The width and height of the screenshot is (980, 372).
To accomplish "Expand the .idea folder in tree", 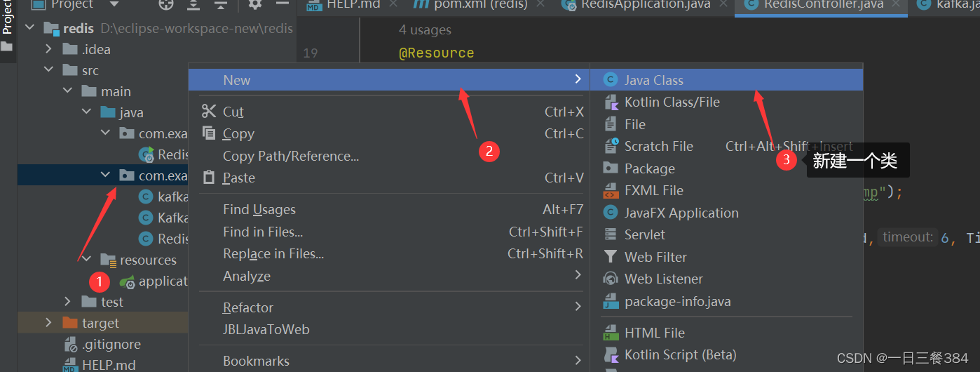I will coord(48,49).
